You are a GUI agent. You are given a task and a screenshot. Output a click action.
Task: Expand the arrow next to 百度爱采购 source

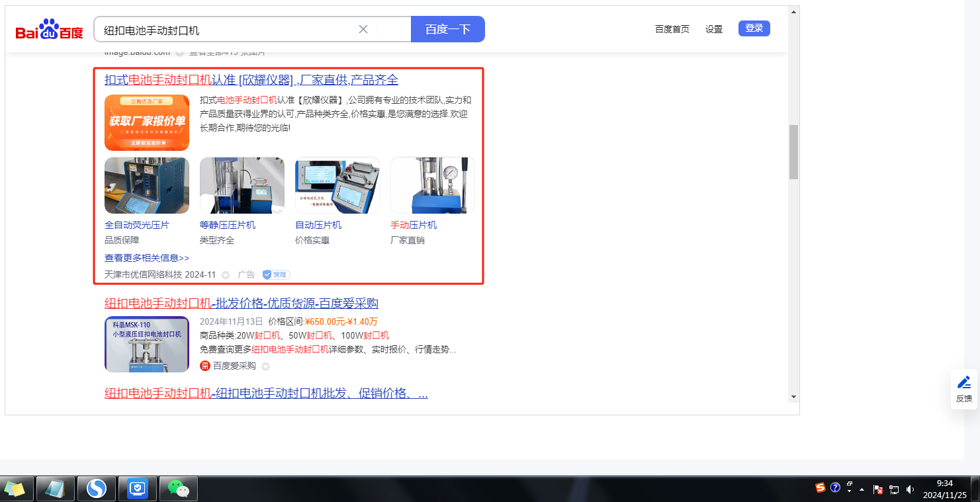[265, 366]
